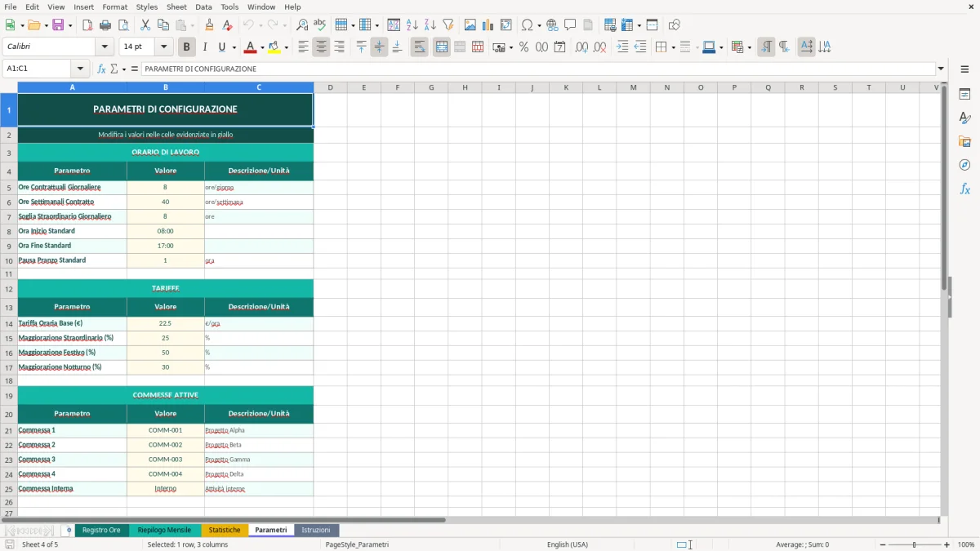The width and height of the screenshot is (980, 551).
Task: Click the draw functions shapes icon
Action: coord(674,25)
